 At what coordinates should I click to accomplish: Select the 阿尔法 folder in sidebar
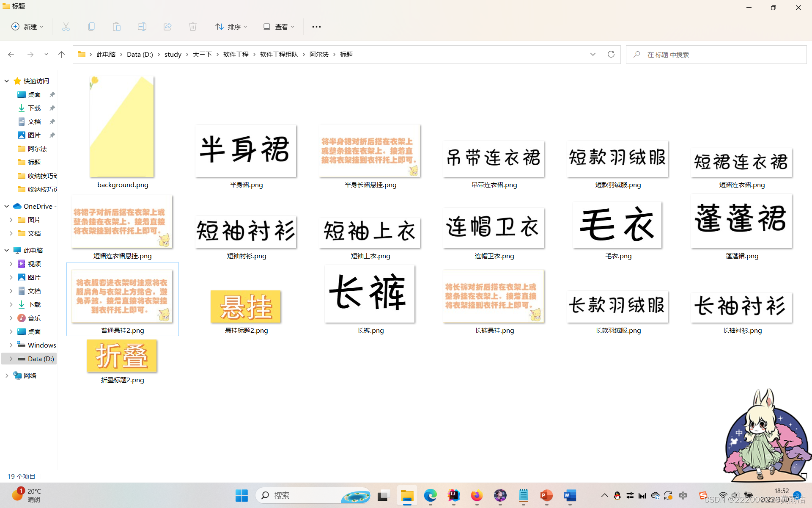coord(37,149)
